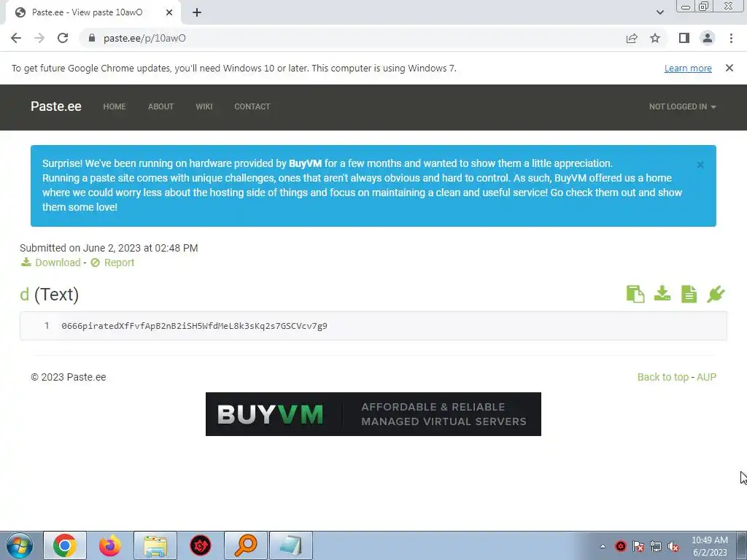Toggle the Chrome side panel
The width and height of the screenshot is (747, 560).
pos(684,38)
